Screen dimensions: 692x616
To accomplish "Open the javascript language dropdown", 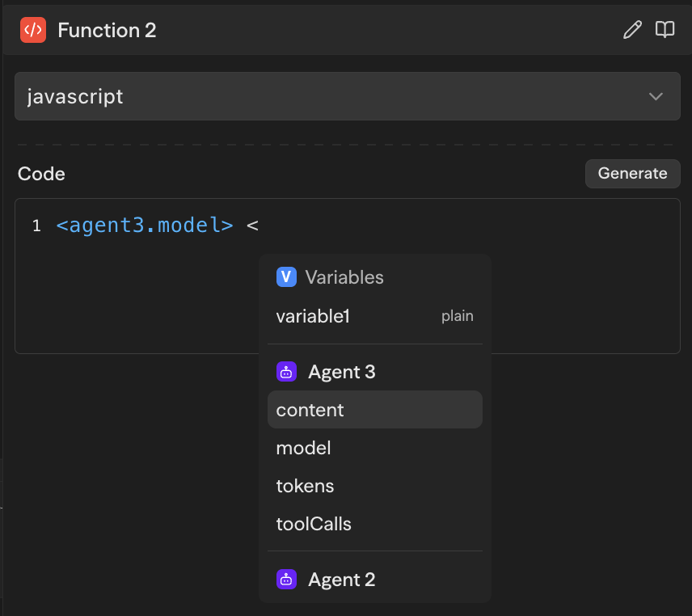I will point(323,96).
